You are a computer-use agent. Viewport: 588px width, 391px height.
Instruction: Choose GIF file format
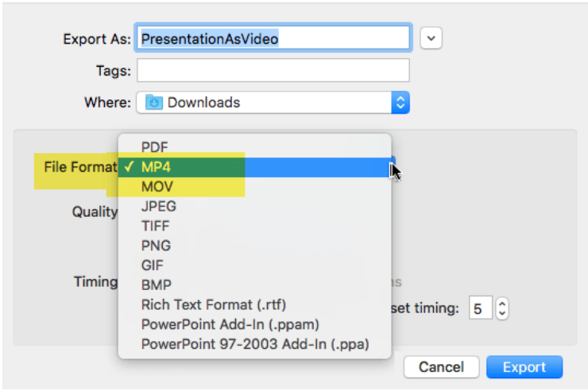pyautogui.click(x=153, y=265)
